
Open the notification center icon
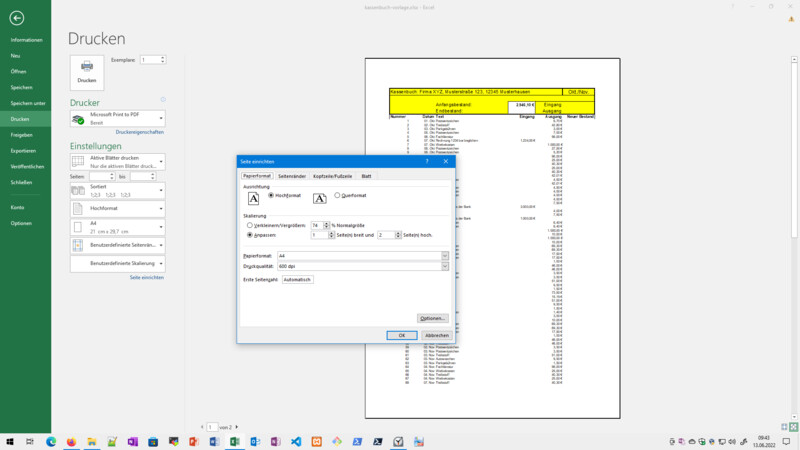pyautogui.click(x=786, y=441)
